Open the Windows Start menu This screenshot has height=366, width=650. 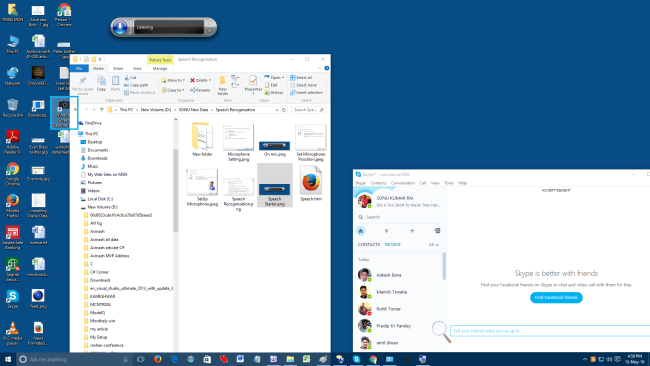[8, 359]
